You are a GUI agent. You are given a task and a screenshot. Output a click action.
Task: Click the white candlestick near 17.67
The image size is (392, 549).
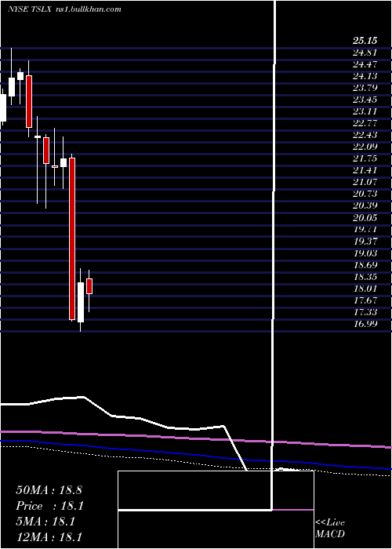(81, 302)
